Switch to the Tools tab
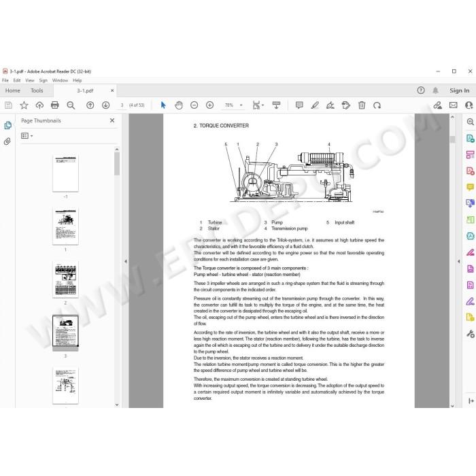The width and height of the screenshot is (476, 476). click(37, 90)
